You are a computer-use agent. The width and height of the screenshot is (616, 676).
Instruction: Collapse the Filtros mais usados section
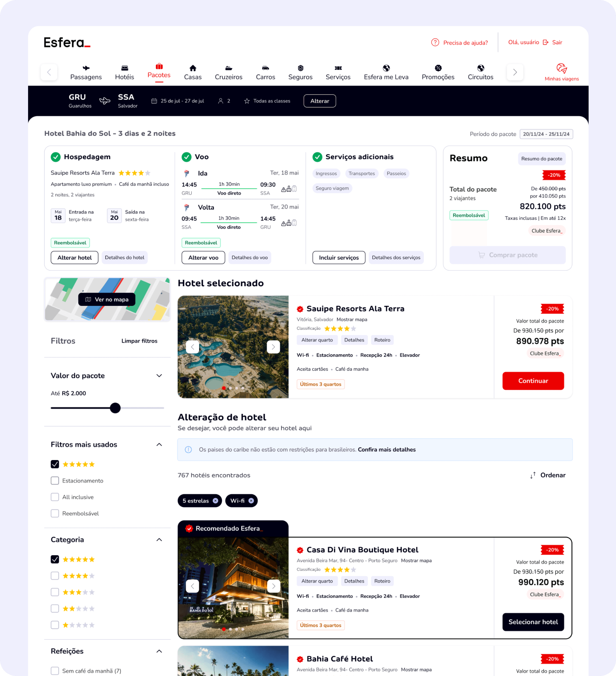(x=159, y=445)
